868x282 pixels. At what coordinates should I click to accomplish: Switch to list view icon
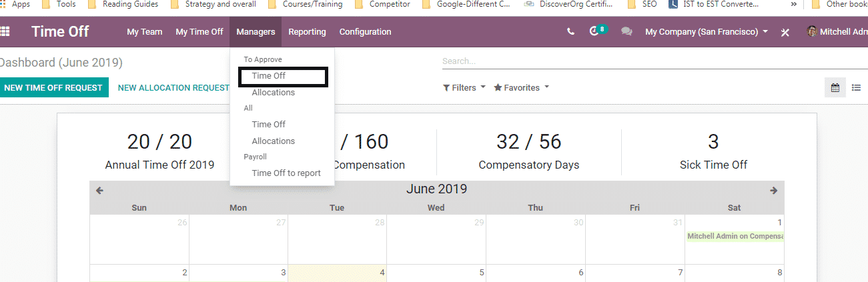click(x=856, y=87)
